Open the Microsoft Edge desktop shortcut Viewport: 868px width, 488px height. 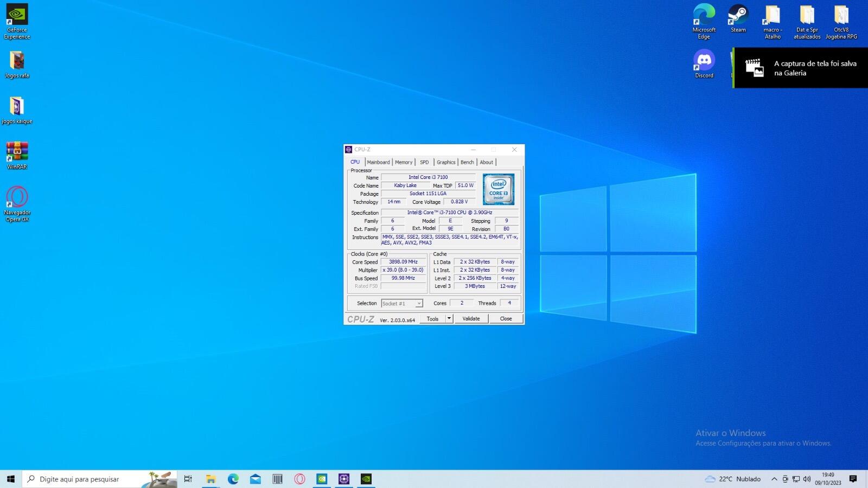tap(704, 22)
